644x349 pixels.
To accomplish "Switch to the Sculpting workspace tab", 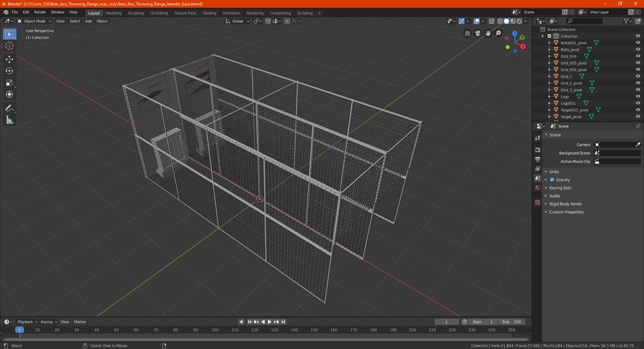I will pos(136,13).
